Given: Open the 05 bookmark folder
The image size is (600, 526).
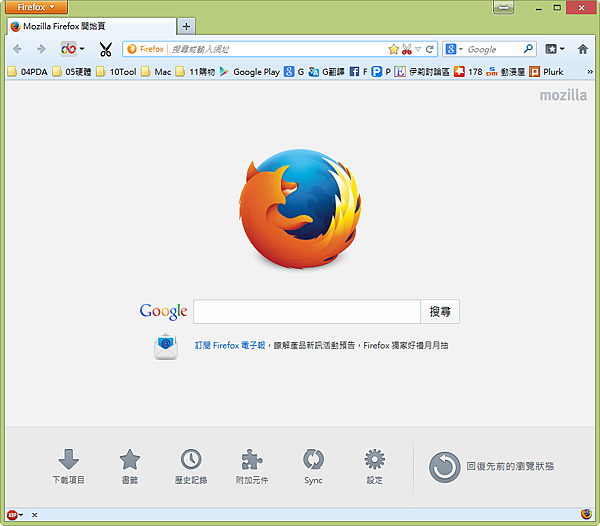Looking at the screenshot, I should (72, 72).
